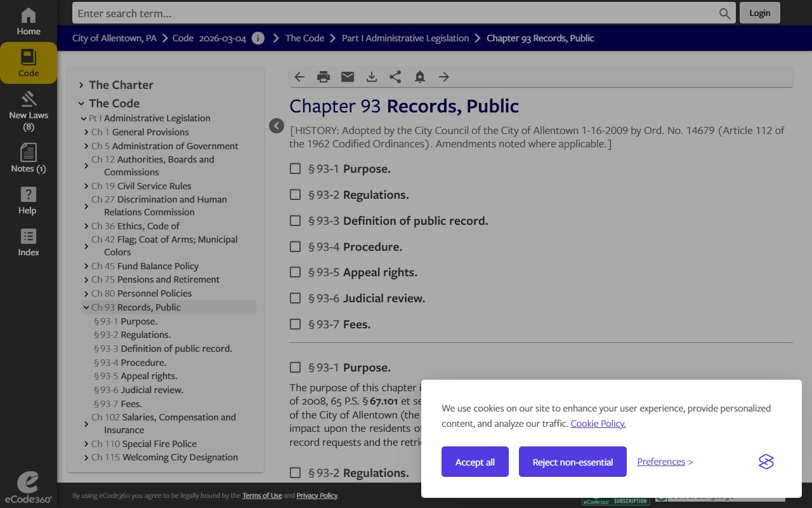Click the version info icon in the breadcrumb
The image size is (812, 508).
point(258,38)
